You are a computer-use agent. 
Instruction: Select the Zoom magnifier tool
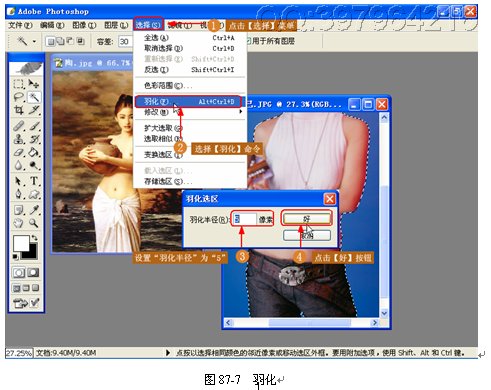(x=34, y=222)
